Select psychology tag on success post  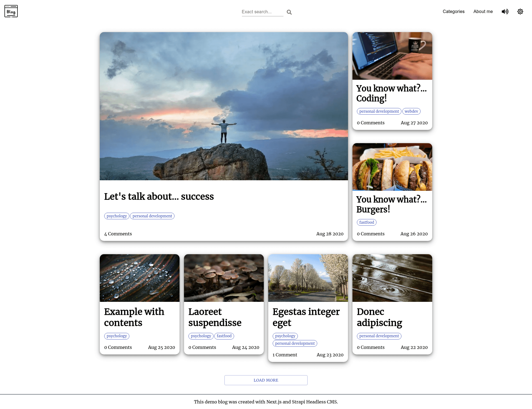tap(117, 216)
